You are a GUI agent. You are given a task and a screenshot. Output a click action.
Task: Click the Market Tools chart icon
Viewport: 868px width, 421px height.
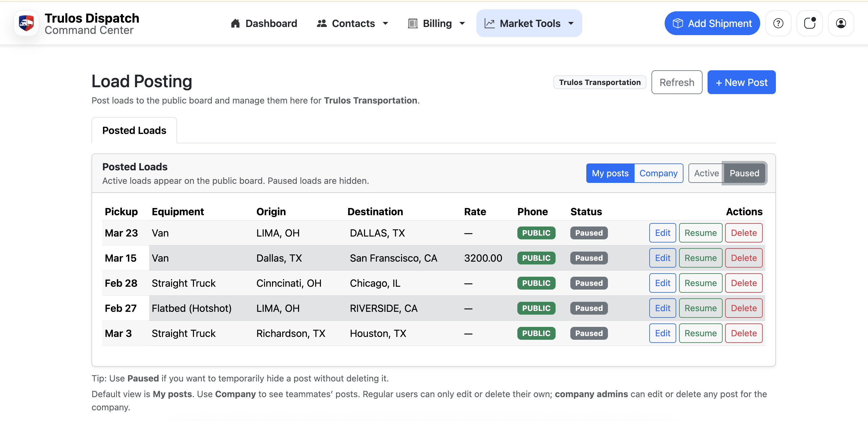tap(489, 23)
